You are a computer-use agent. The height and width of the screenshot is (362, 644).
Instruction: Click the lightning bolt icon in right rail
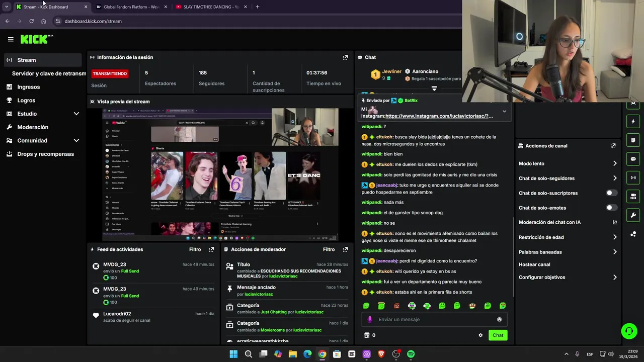coord(633,122)
